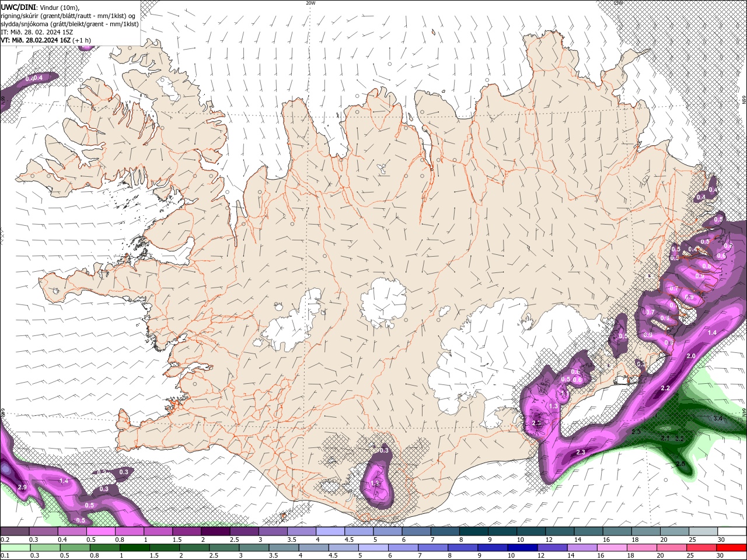Click the "2.9" precipitation value on the map
Viewport: 747px width, 560px height.
(22, 487)
